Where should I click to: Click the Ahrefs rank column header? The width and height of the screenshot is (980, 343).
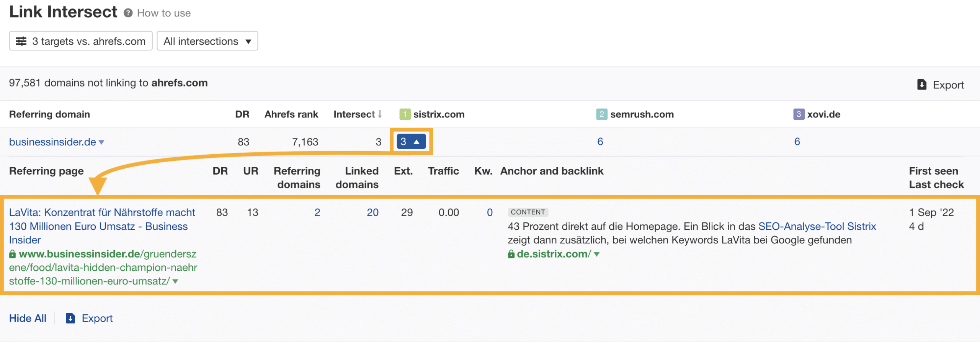(x=291, y=114)
